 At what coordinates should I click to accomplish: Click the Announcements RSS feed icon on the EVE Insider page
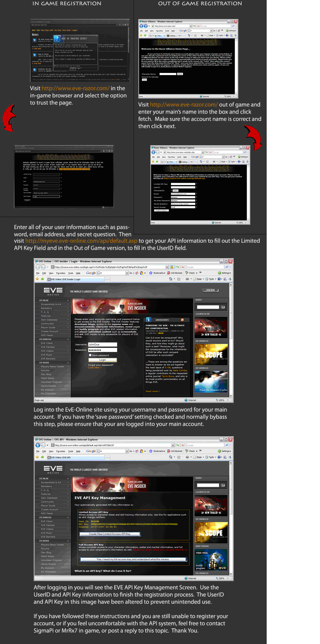tap(182, 320)
